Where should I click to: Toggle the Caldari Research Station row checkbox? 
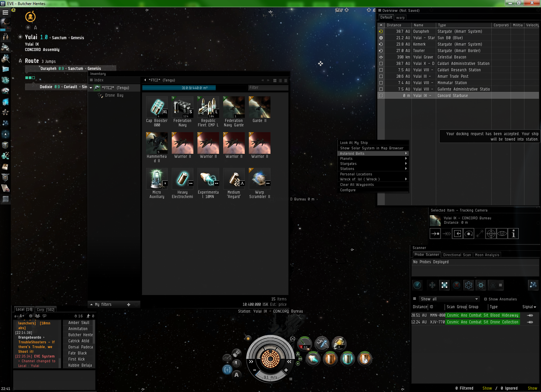(x=381, y=70)
